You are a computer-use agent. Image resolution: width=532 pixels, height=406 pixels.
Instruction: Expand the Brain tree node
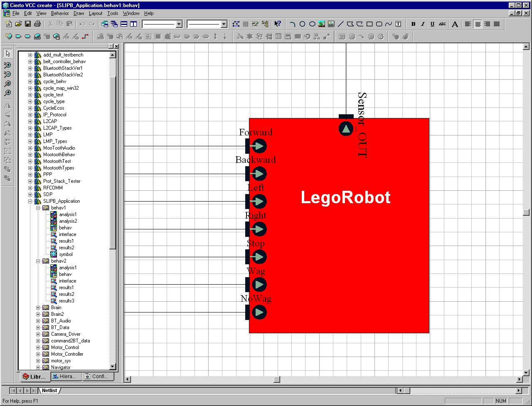pos(38,308)
